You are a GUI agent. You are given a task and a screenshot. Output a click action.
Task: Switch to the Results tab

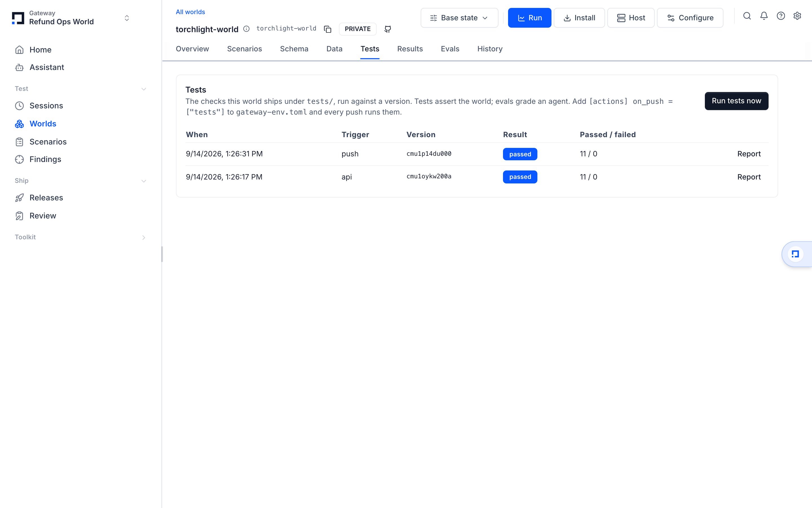coord(410,49)
